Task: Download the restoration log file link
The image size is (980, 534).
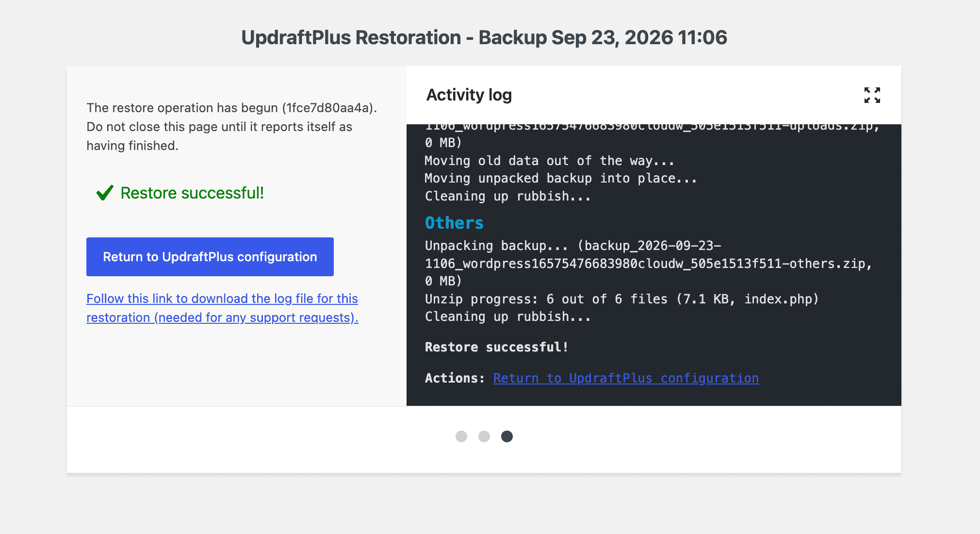Action: (x=222, y=308)
